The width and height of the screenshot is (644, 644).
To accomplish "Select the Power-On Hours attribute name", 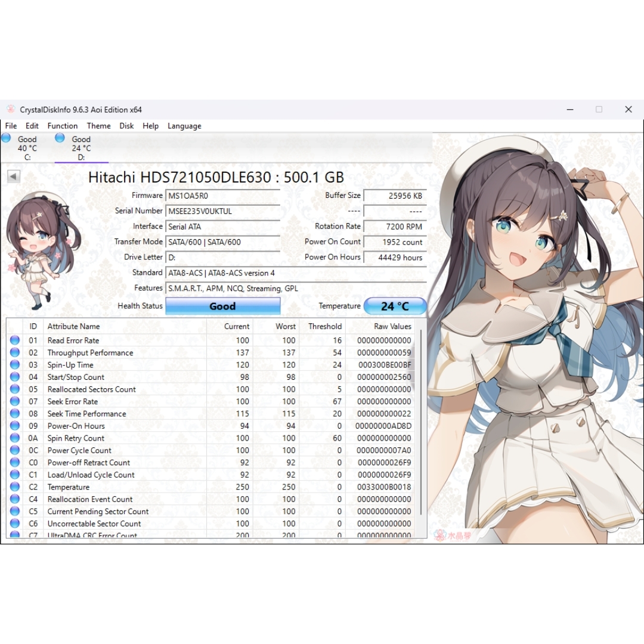I will [x=76, y=426].
